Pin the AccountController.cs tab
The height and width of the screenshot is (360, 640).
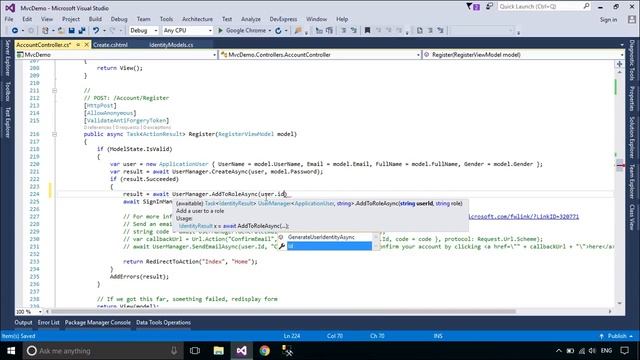pyautogui.click(x=78, y=44)
